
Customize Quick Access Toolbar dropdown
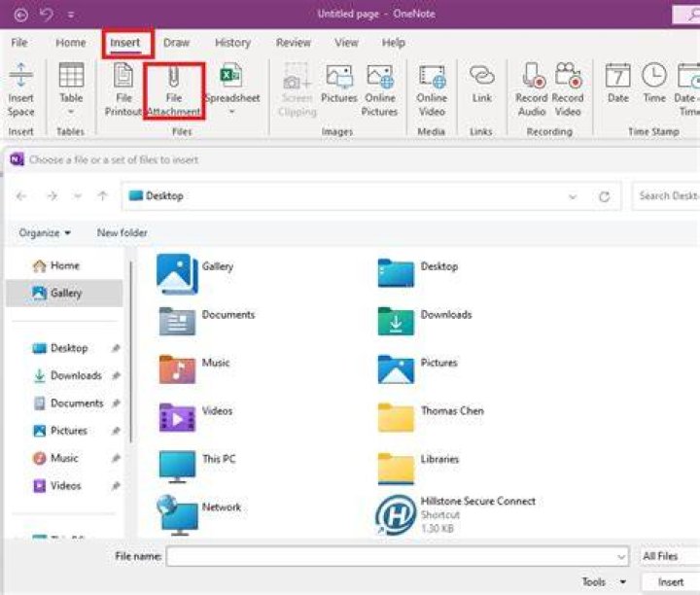[x=71, y=15]
